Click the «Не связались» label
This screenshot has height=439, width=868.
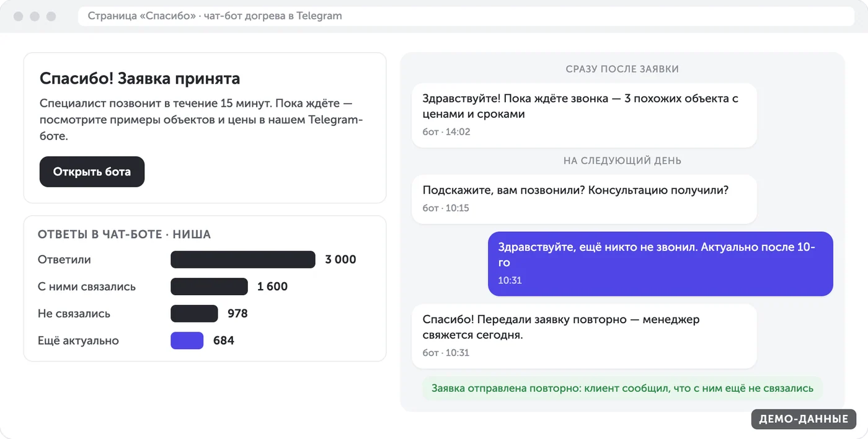(74, 313)
